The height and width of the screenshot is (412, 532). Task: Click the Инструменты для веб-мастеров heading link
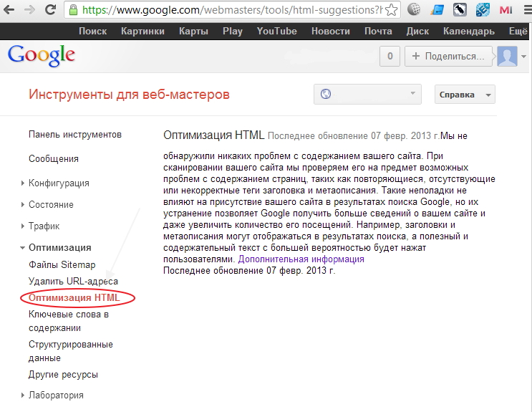[x=129, y=95]
